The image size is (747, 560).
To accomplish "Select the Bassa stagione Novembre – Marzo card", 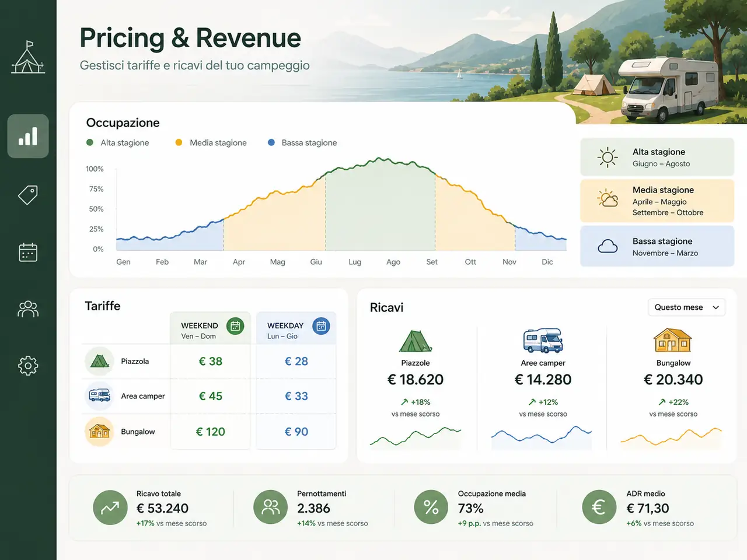I will tap(657, 246).
